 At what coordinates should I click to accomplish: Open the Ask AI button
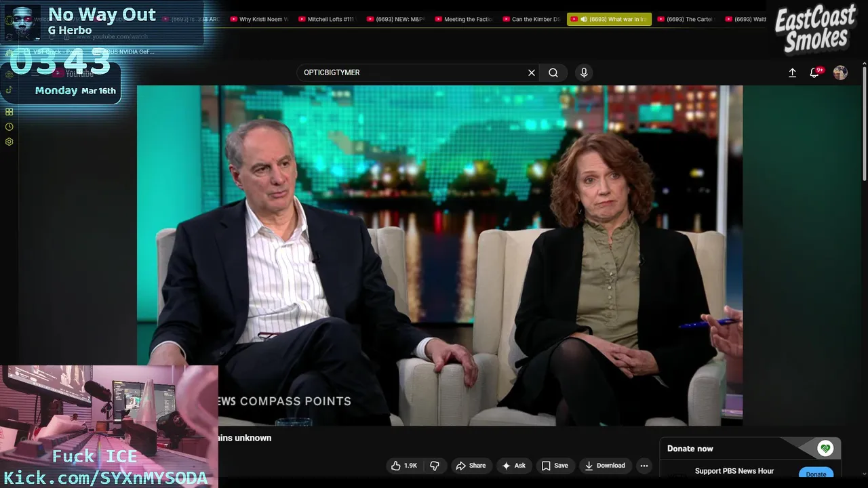(513, 466)
